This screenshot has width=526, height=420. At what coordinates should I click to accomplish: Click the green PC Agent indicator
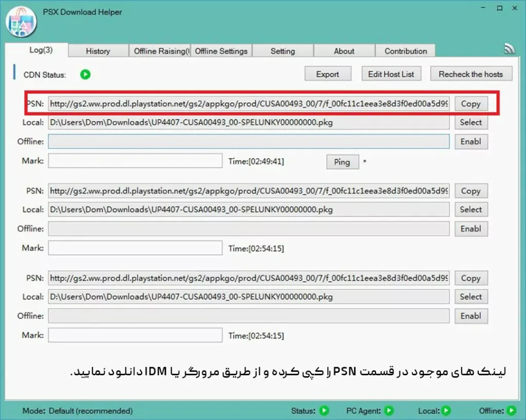tap(389, 411)
